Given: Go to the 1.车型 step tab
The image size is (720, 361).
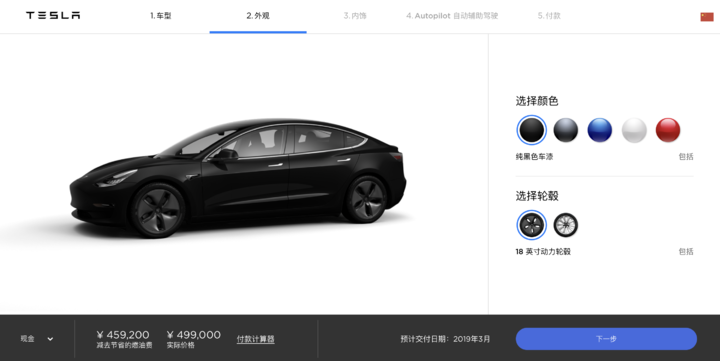Looking at the screenshot, I should tap(161, 16).
